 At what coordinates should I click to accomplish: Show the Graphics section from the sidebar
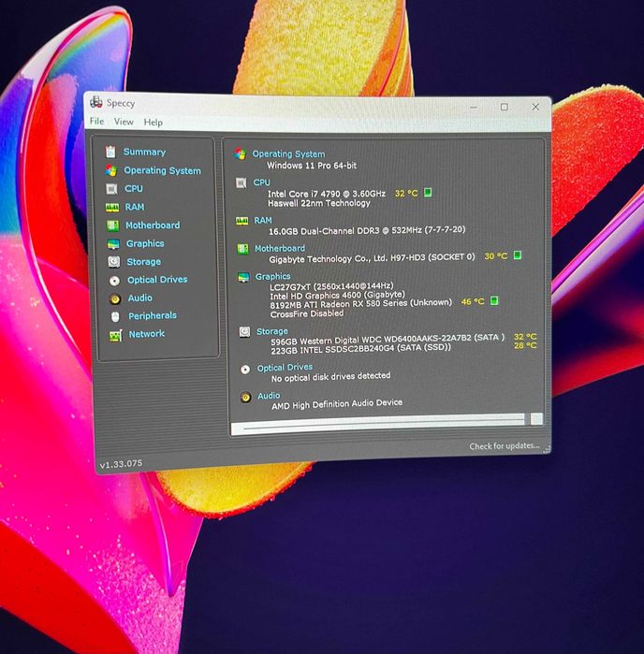click(x=145, y=243)
